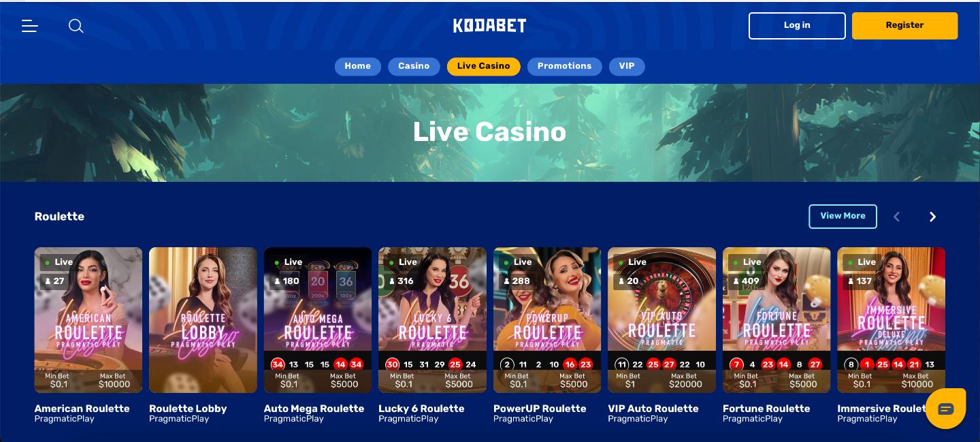Screen dimensions: 980x442
Task: Click the search magnifier icon
Action: (76, 26)
